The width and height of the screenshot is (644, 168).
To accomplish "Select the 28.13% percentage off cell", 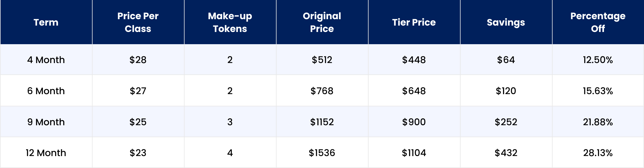I will 598,153.
